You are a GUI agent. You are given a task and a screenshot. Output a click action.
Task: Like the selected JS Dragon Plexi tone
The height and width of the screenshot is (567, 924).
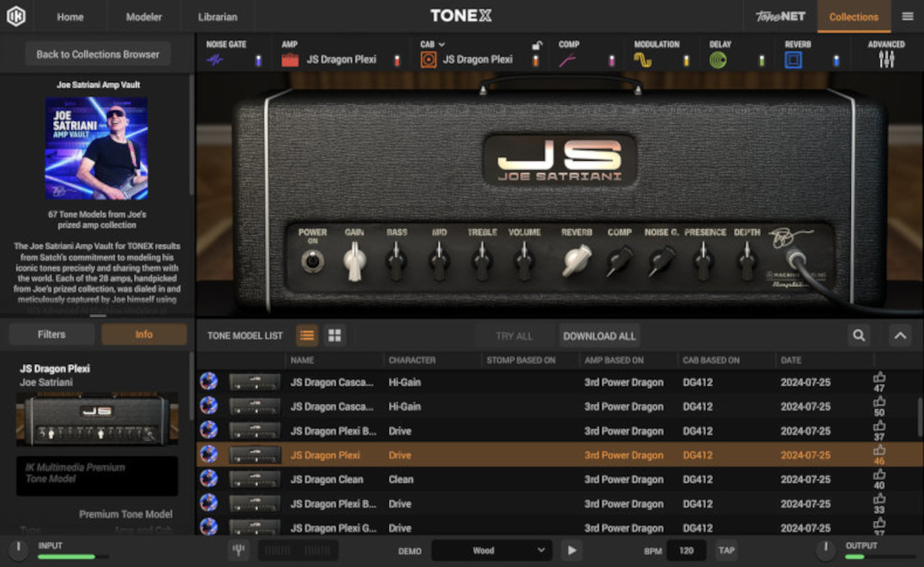point(879,450)
